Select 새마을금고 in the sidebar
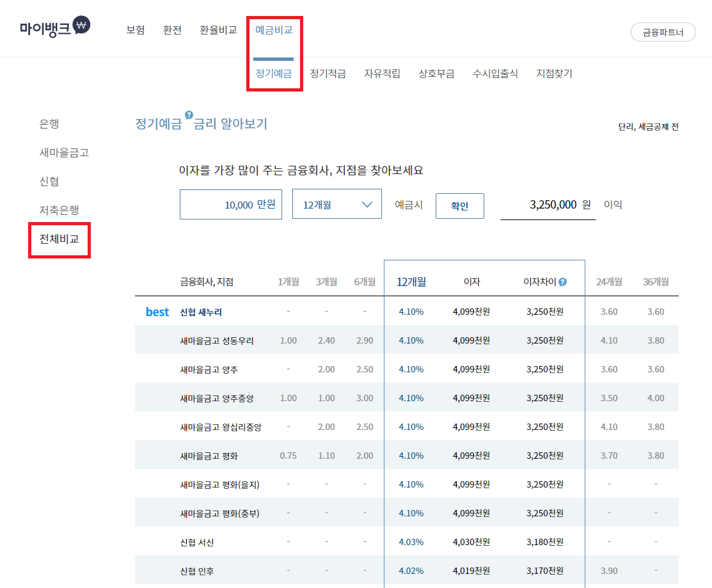 pos(64,152)
